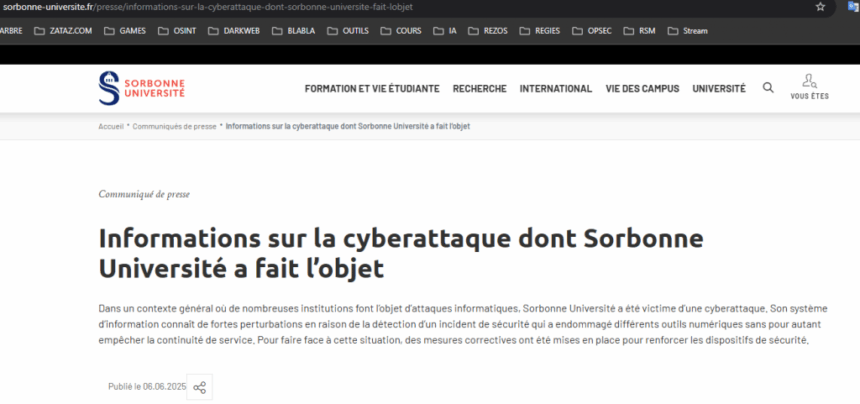The image size is (860, 404).
Task: Open the OUTILS bookmarks folder
Action: 348,31
